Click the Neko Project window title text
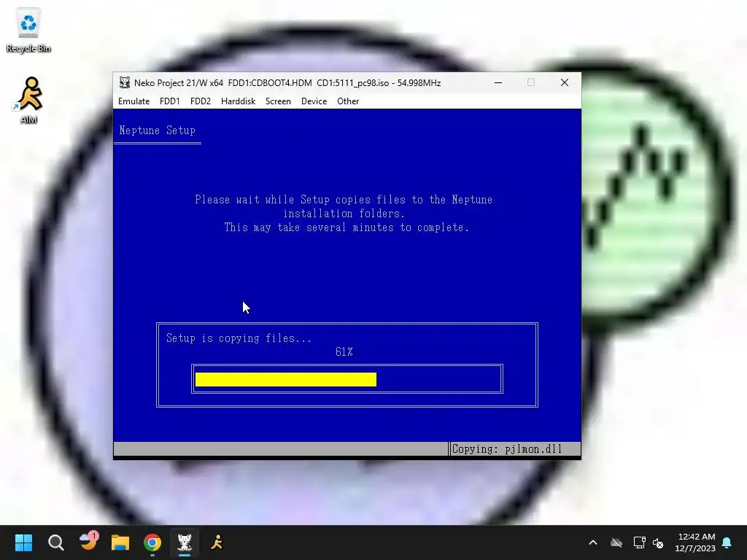747x560 pixels. pos(287,83)
